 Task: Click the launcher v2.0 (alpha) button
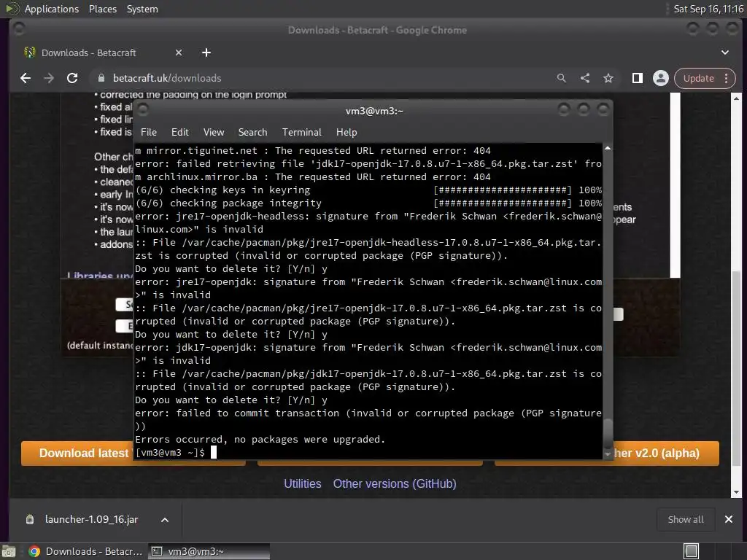666,454
